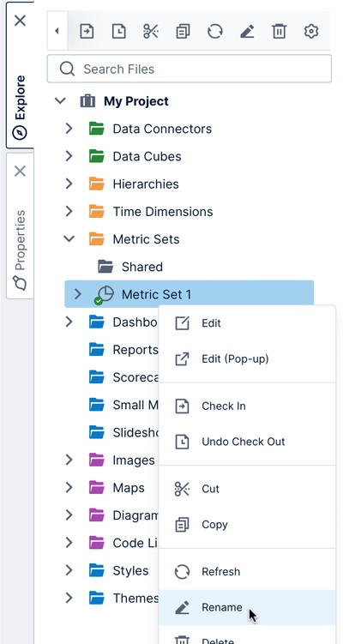Open the settings gear in toolbar
The image size is (343, 644).
(311, 31)
